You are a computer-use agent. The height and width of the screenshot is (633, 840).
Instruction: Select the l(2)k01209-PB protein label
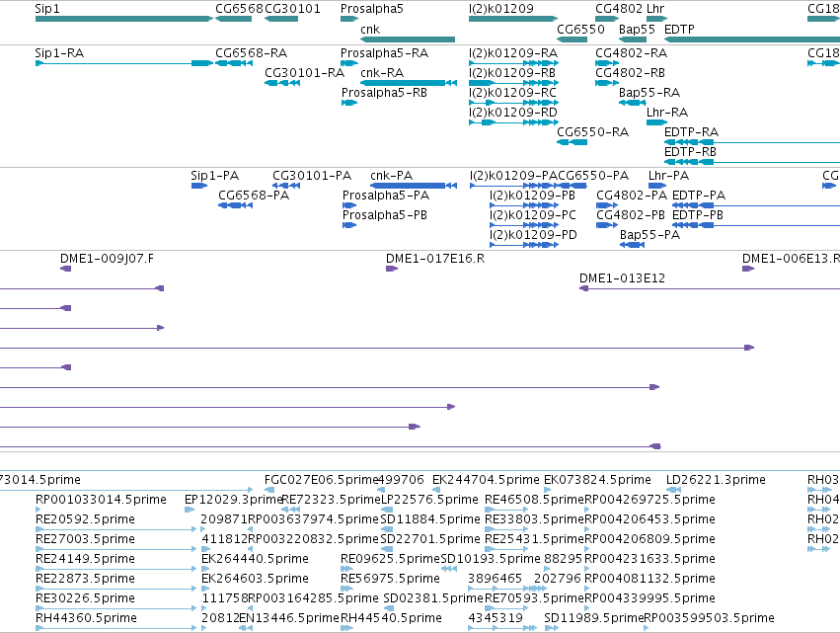click(532, 196)
